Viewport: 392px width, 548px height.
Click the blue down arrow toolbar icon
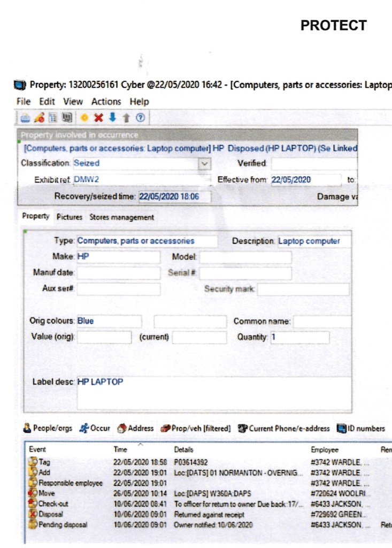(x=112, y=118)
